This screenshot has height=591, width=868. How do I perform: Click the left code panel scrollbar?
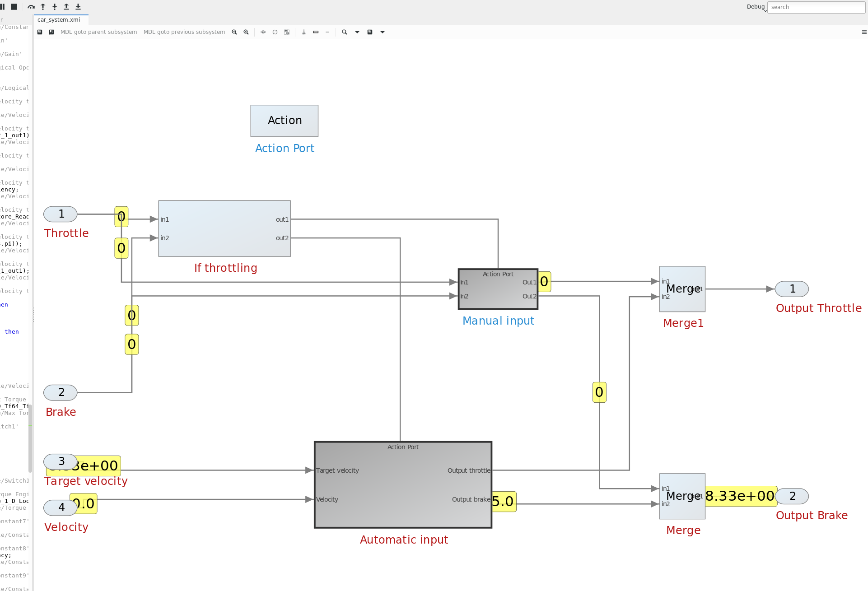click(30, 438)
